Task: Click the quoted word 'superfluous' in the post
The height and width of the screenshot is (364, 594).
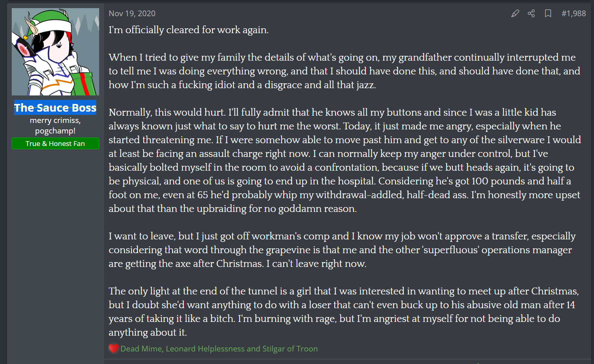Action: tap(450, 250)
